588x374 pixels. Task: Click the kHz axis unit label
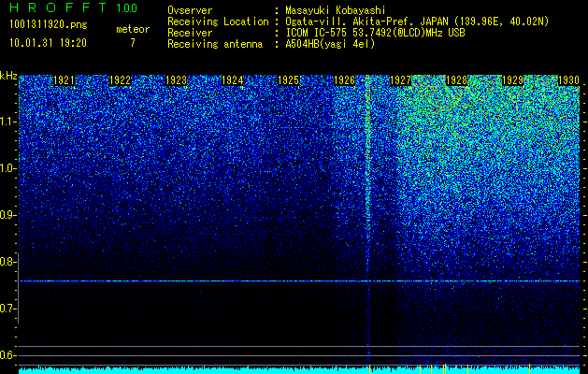[x=8, y=76]
